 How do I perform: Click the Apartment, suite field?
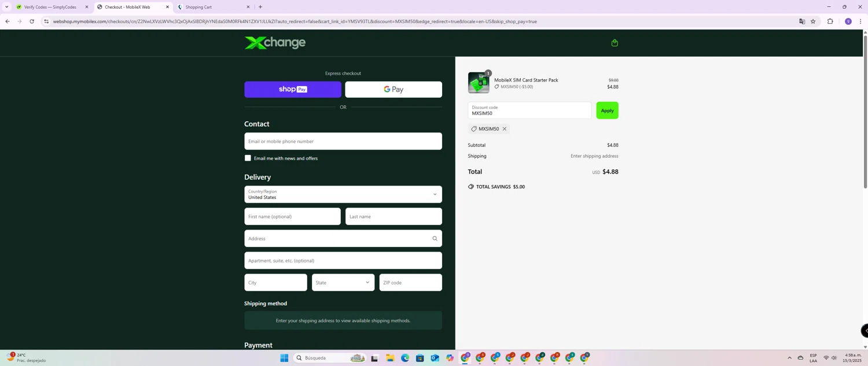343,261
